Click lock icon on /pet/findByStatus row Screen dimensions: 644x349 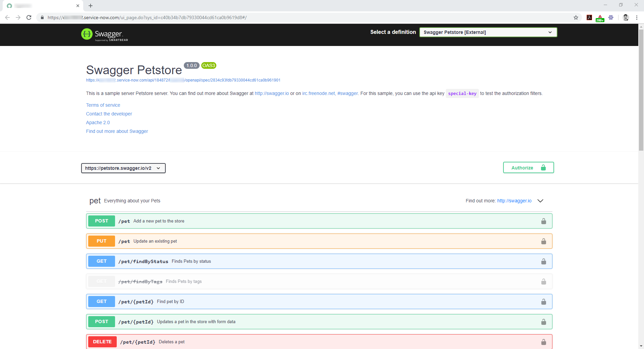tap(543, 261)
